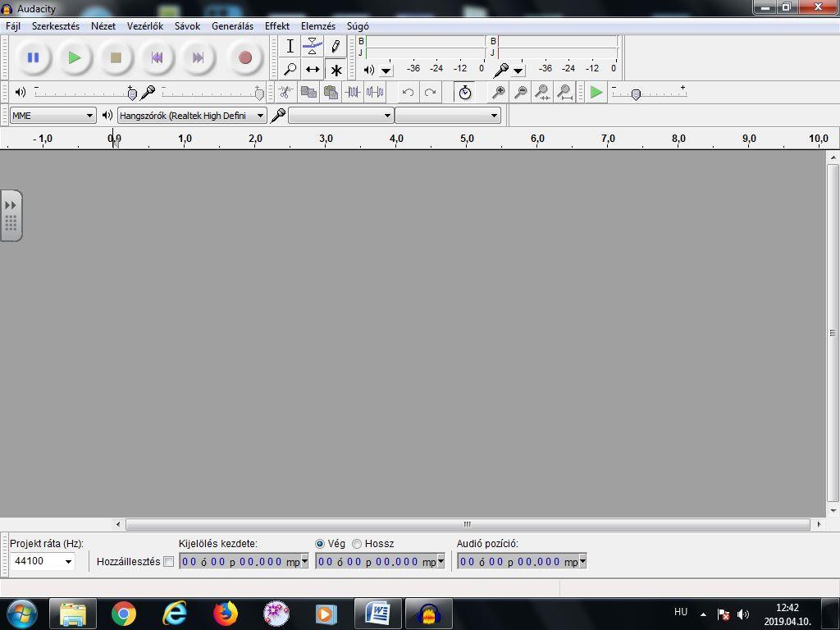Open the Nézet menu
This screenshot has width=840, height=630.
103,25
